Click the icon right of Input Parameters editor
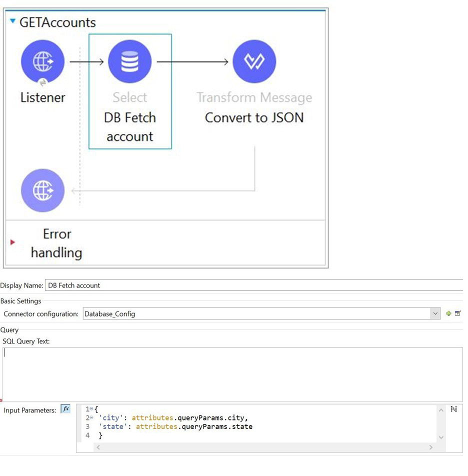 [x=453, y=409]
